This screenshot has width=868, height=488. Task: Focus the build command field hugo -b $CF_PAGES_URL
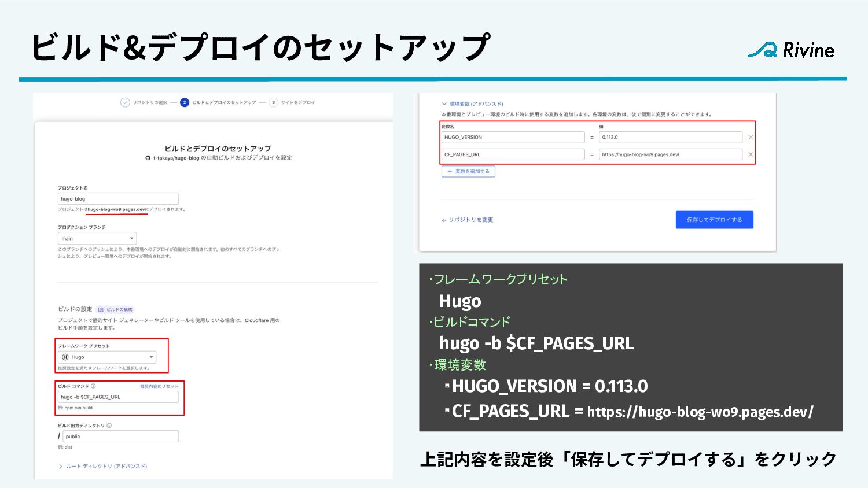tap(118, 397)
